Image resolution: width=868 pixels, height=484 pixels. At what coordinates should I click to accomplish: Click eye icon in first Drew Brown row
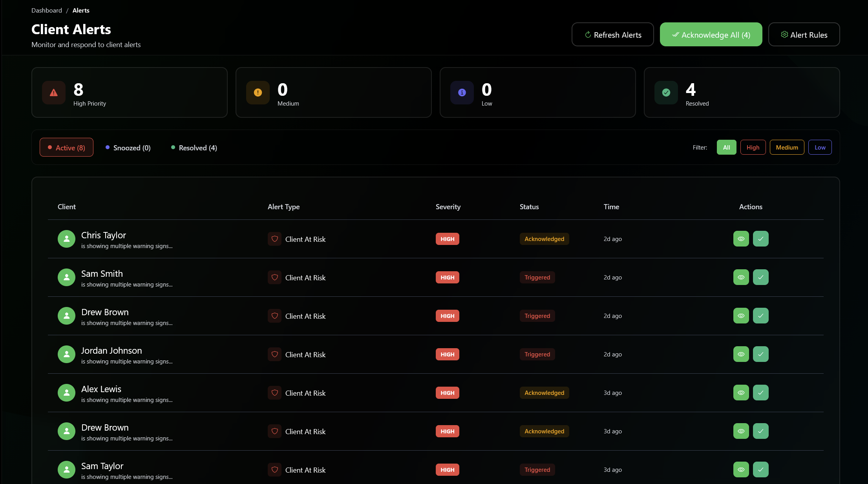pyautogui.click(x=741, y=316)
